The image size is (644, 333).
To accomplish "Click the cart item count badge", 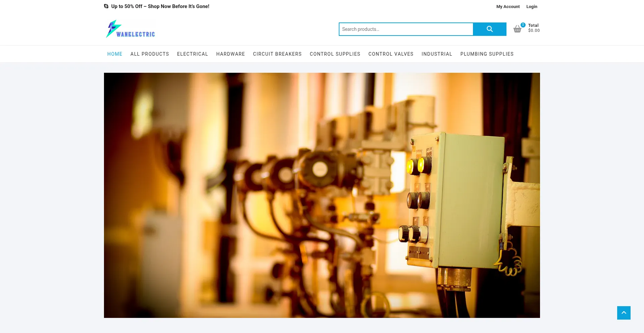I will [523, 25].
